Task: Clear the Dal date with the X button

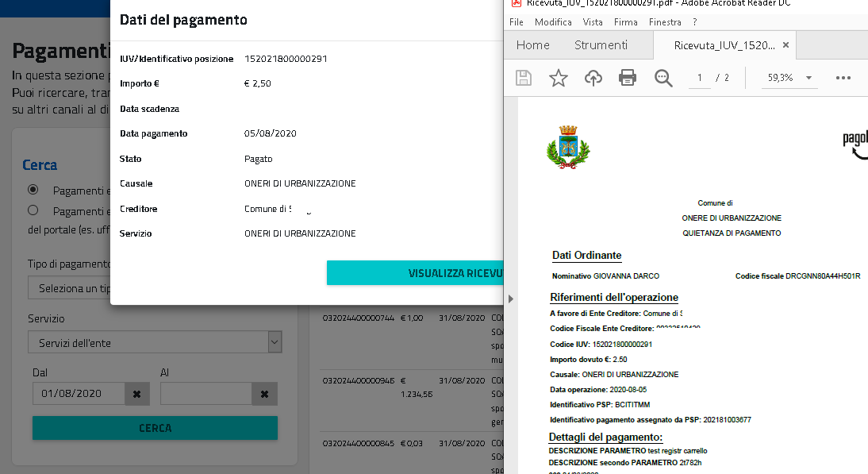Action: pos(136,394)
